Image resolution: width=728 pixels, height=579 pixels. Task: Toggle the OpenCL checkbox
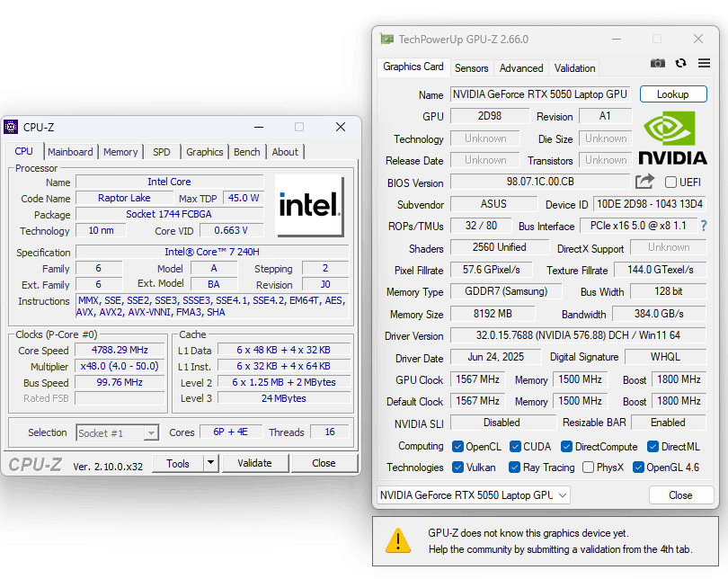tap(457, 447)
